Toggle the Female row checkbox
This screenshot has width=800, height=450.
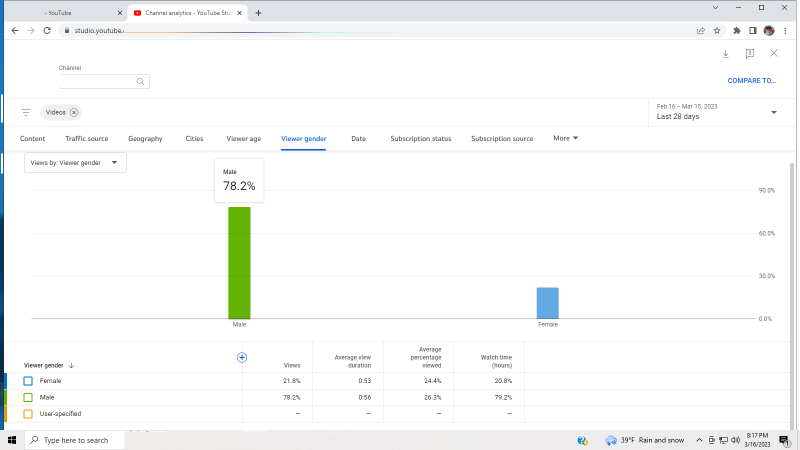pos(28,381)
